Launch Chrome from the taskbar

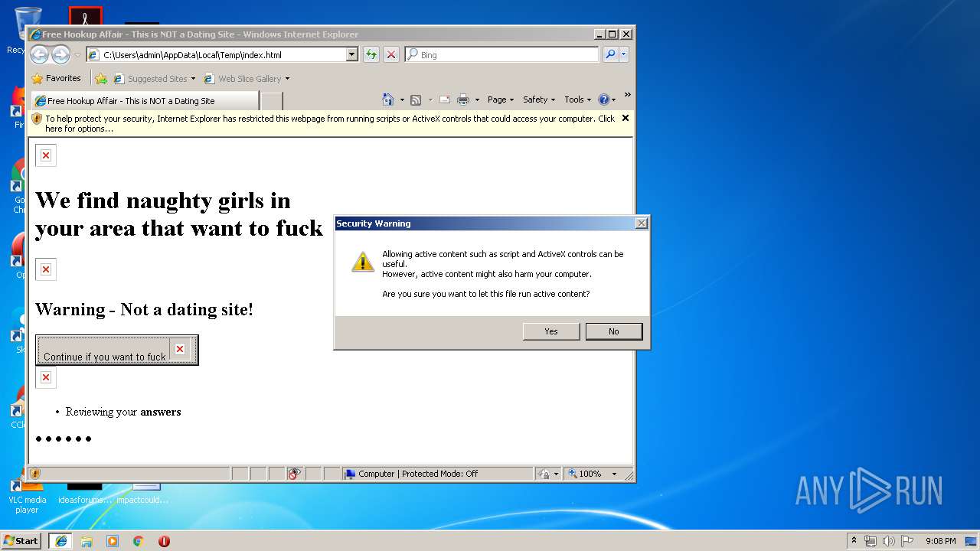139,541
